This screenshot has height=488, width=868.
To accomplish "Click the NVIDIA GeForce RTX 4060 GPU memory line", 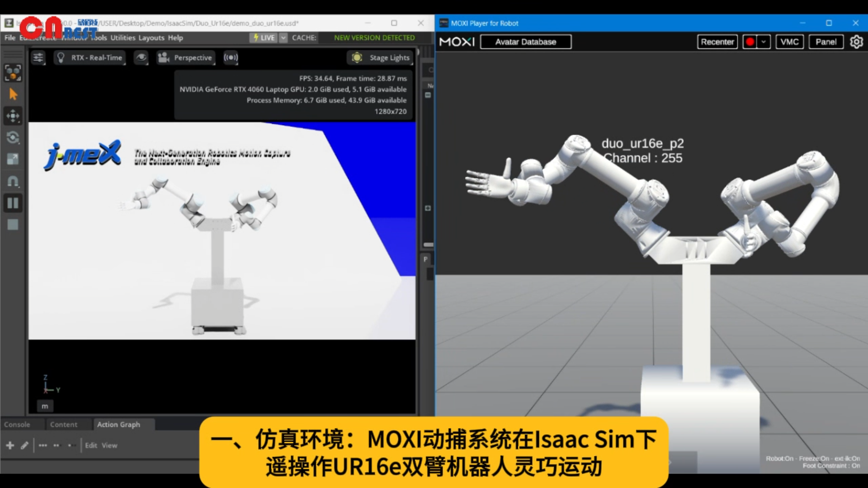I will pyautogui.click(x=293, y=89).
